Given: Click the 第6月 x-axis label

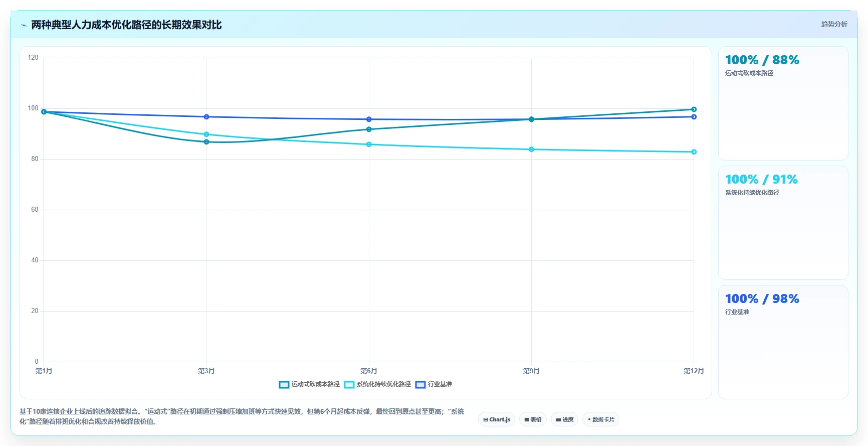Looking at the screenshot, I should tap(369, 371).
